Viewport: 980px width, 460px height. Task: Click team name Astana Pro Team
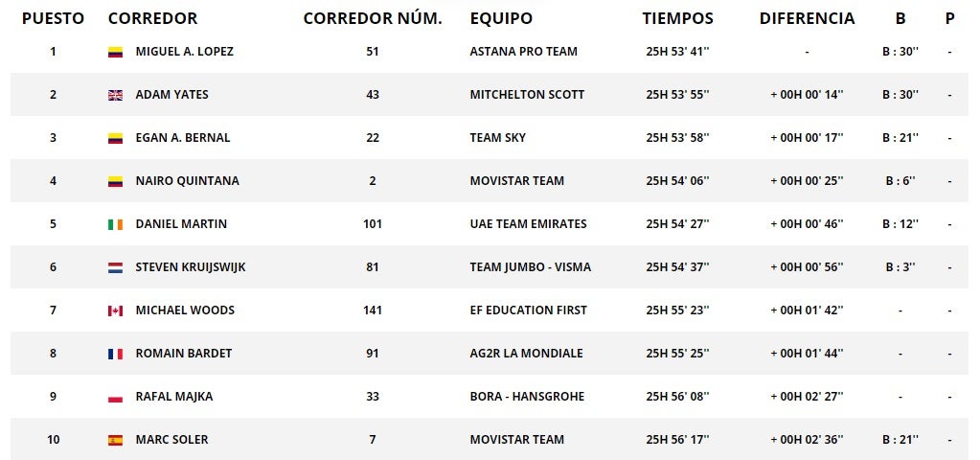(x=523, y=52)
